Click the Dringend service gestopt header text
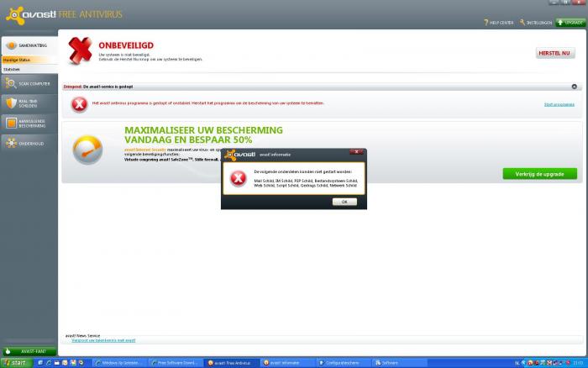Viewport: 588px width, 368px height. pos(98,87)
